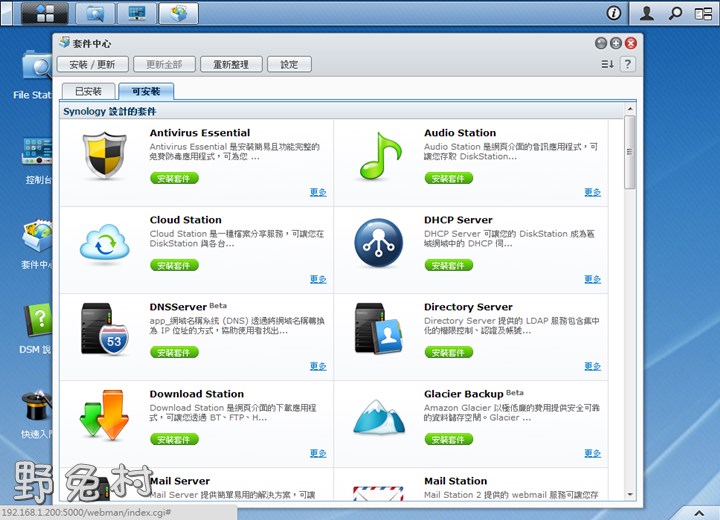This screenshot has height=520, width=720.
Task: Open 更多 link for Antivirus Essential
Action: click(318, 192)
